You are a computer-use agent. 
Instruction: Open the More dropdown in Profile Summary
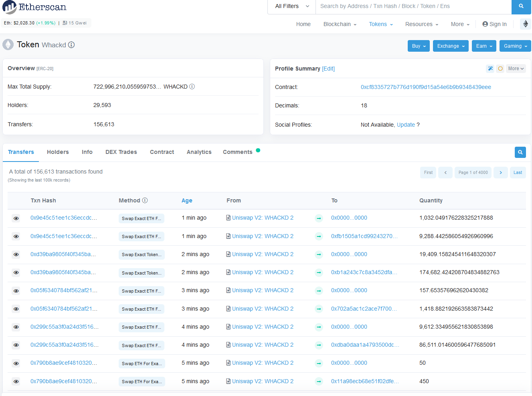[516, 69]
